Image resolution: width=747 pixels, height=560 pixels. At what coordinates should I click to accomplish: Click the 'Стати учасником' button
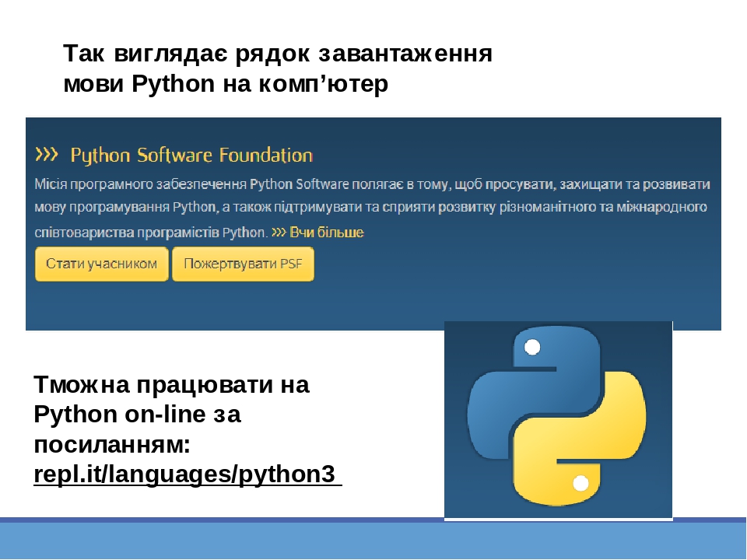101,264
